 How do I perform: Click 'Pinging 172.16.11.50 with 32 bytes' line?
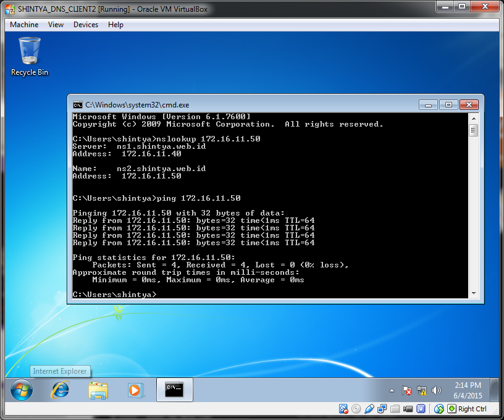(178, 213)
